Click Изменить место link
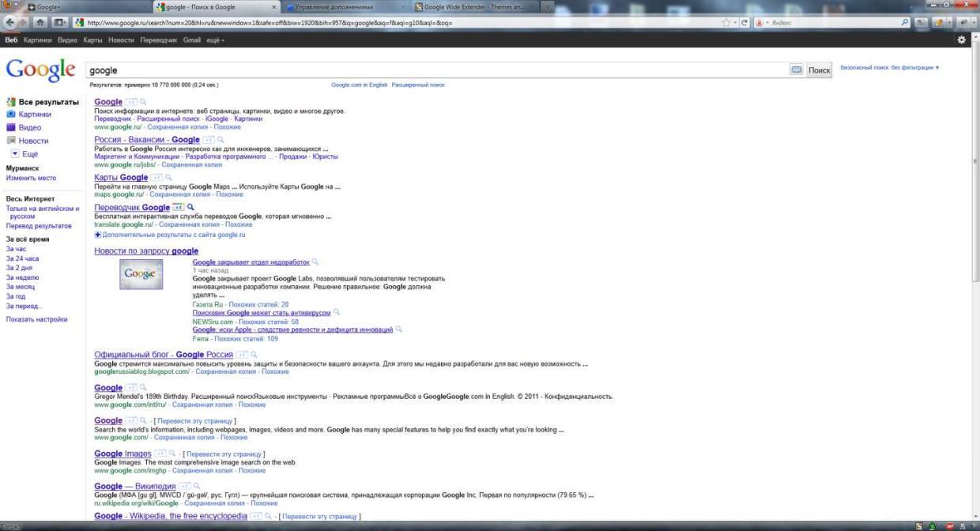Image resolution: width=980 pixels, height=531 pixels. pyautogui.click(x=31, y=178)
